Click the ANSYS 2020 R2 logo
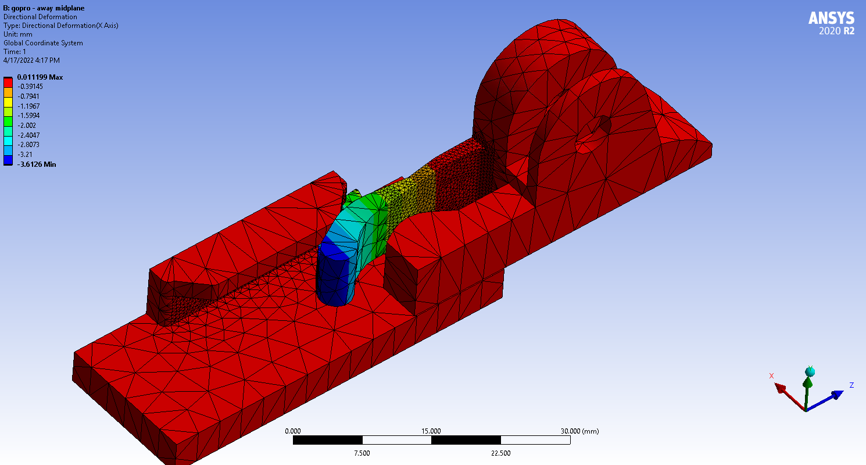Viewport: 866px width, 465px height. coord(831,23)
